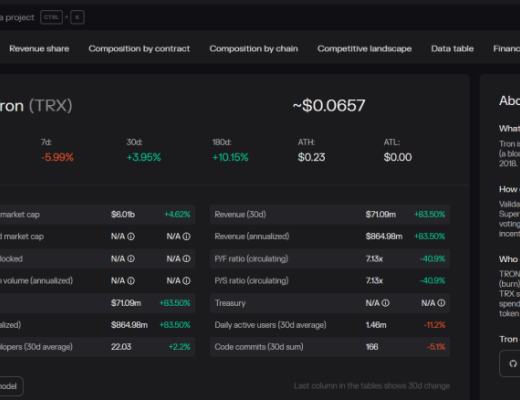Select the 7d change -5.99%
The width and height of the screenshot is (520, 400).
(57, 157)
